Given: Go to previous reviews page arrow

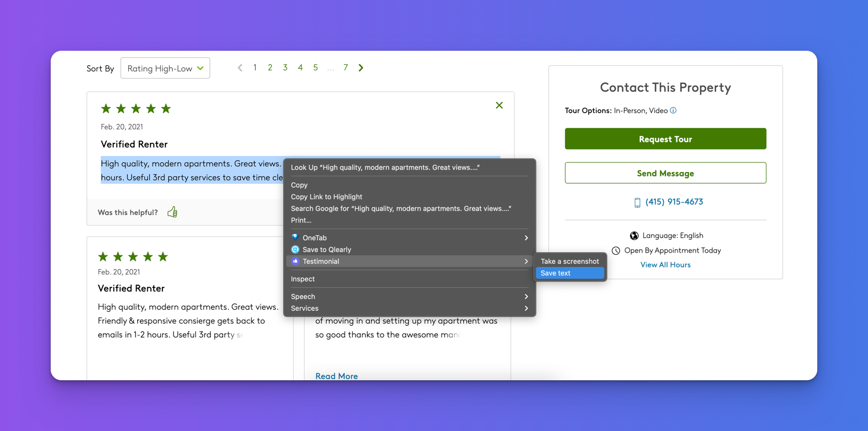Looking at the screenshot, I should coord(240,68).
